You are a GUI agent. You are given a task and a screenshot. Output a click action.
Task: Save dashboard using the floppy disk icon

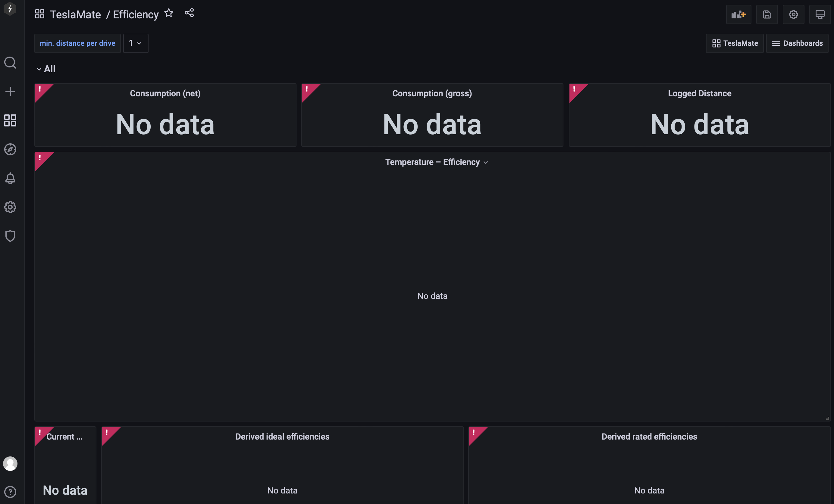[767, 14]
